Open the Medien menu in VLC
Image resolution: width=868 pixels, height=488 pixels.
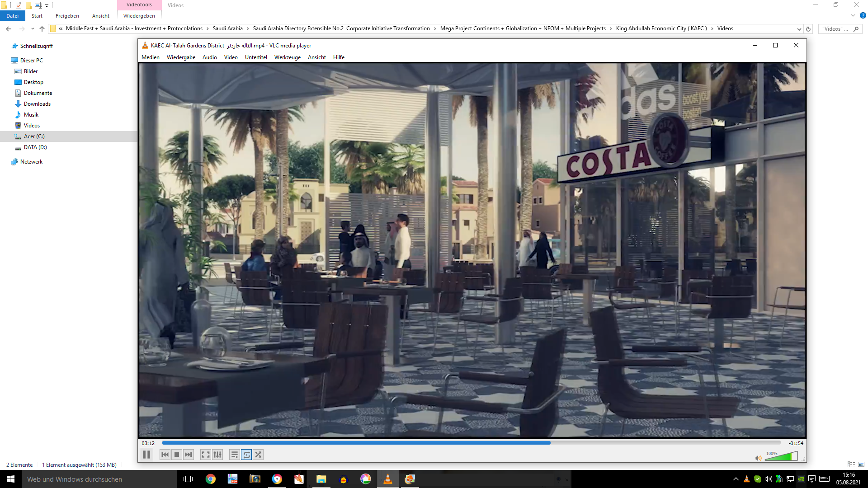[151, 57]
